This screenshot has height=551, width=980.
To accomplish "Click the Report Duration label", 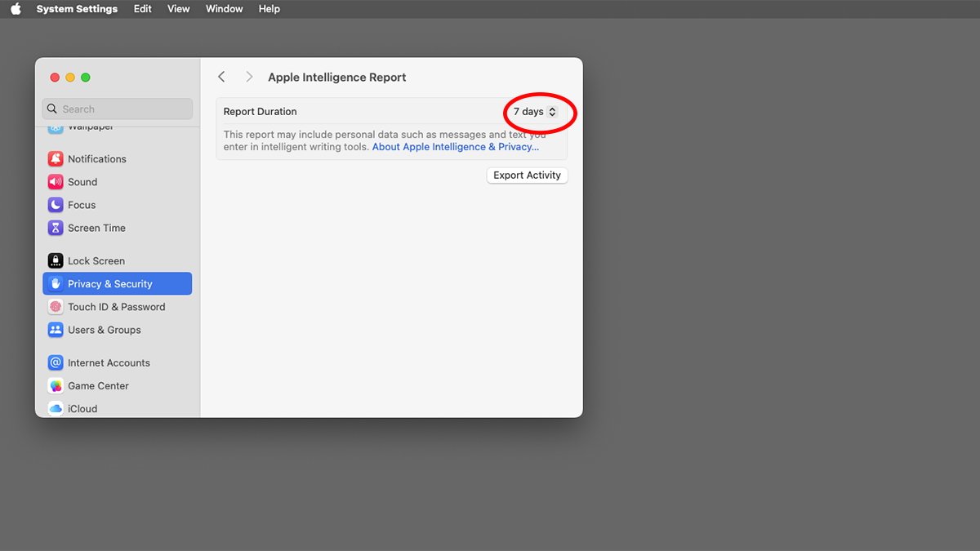I will coord(261,112).
